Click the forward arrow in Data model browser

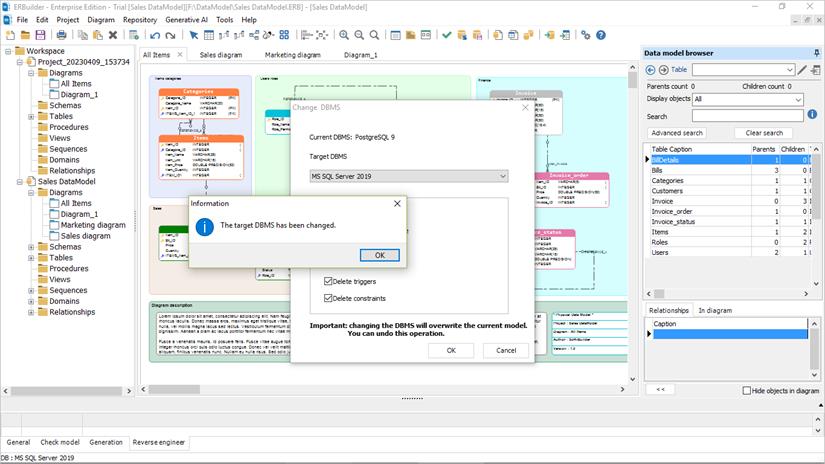click(663, 70)
